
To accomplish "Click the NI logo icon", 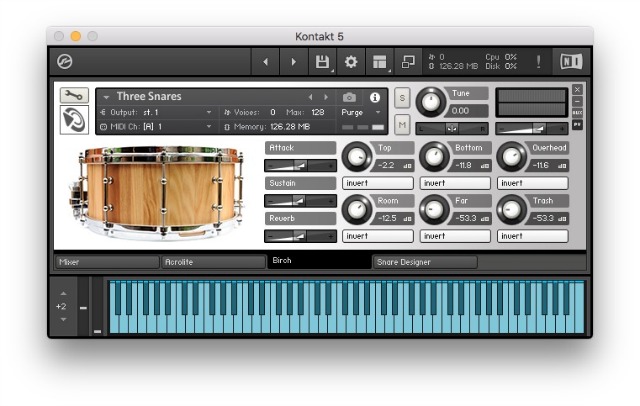I will point(571,62).
